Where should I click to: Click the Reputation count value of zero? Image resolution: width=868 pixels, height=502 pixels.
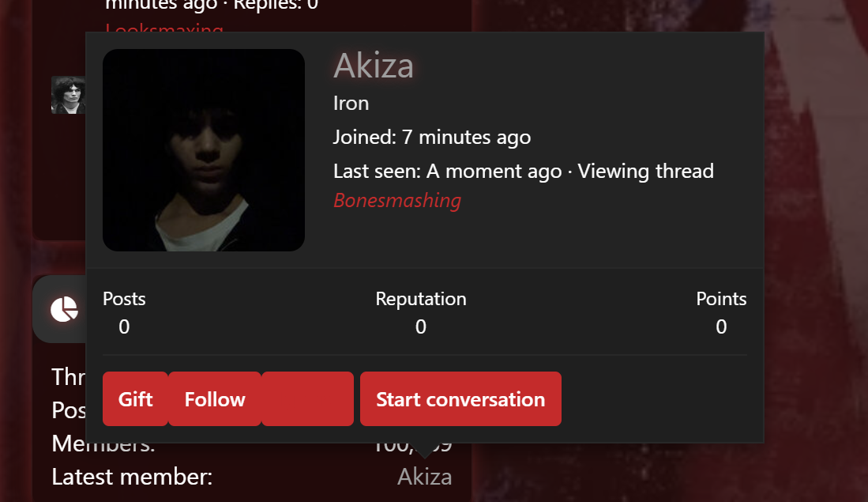pos(421,326)
